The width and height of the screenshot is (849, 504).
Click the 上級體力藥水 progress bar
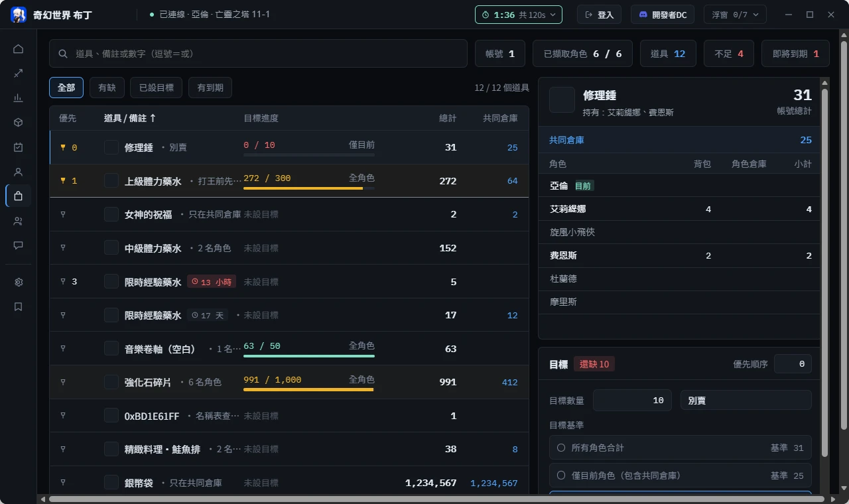coord(308,188)
